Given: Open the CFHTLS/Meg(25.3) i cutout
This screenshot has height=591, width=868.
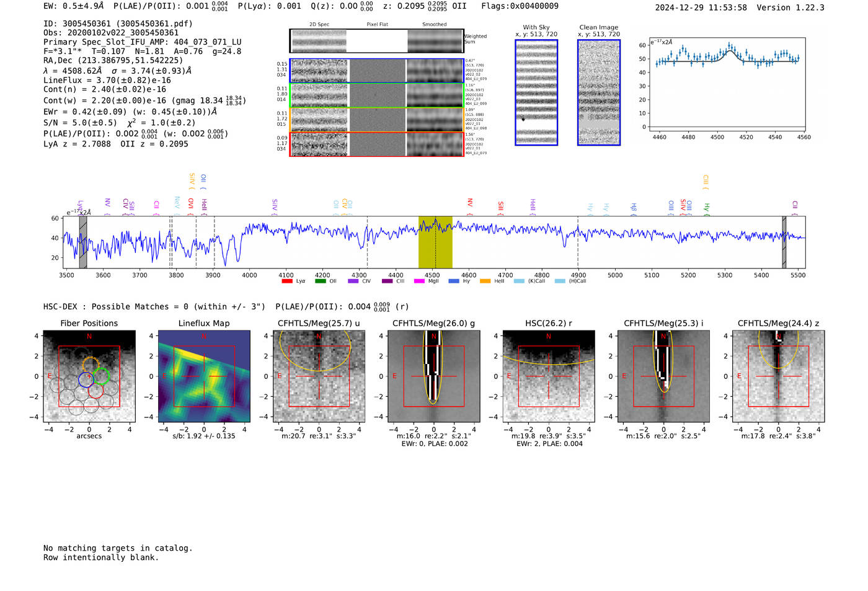Looking at the screenshot, I should point(663,376).
